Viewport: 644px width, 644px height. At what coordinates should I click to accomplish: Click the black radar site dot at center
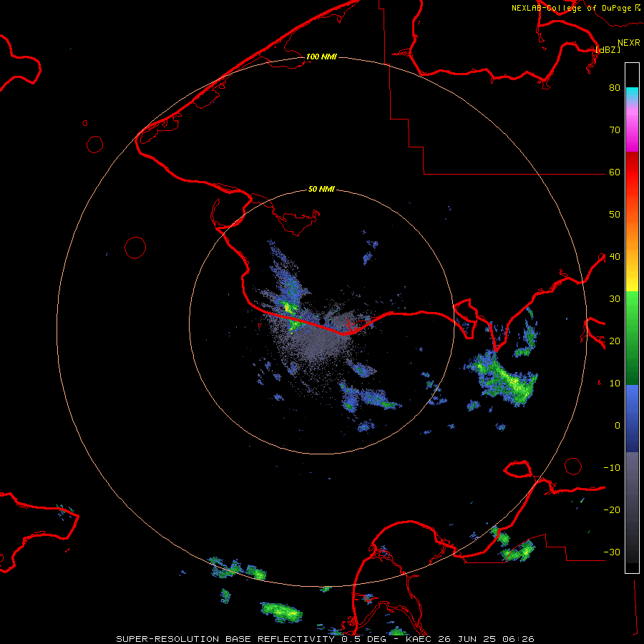322,321
